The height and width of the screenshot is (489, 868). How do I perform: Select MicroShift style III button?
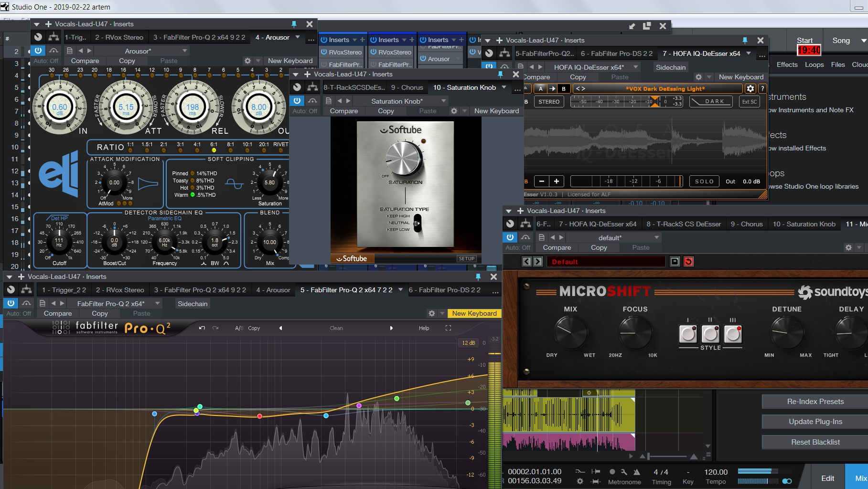point(733,334)
